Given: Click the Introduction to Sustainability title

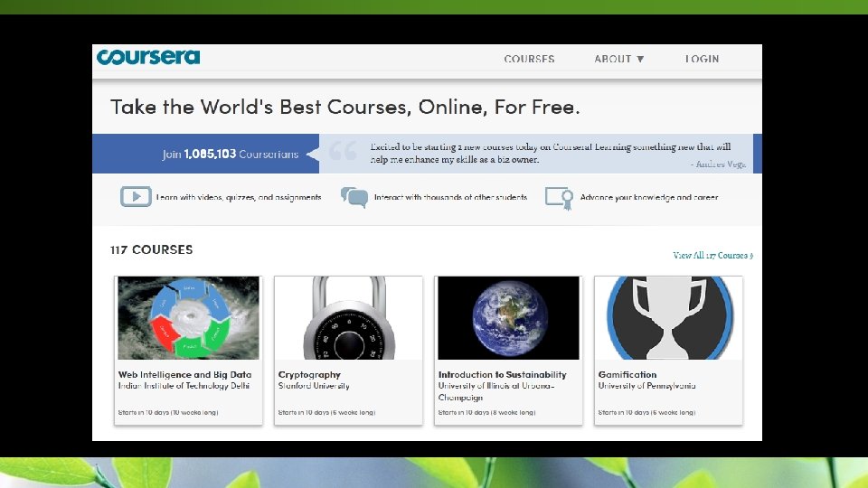Looking at the screenshot, I should pyautogui.click(x=503, y=374).
